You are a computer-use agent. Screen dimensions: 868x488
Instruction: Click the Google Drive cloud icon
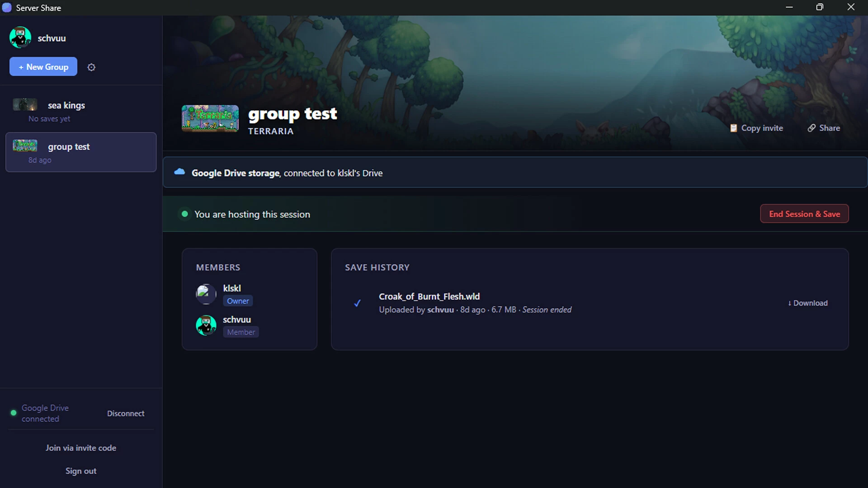pyautogui.click(x=179, y=172)
